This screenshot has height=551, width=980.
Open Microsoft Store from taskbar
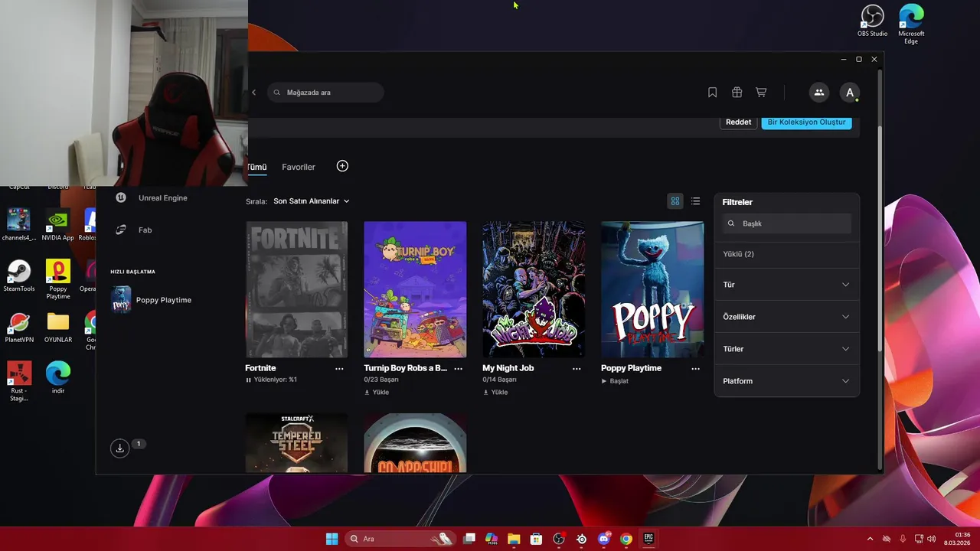coord(536,539)
